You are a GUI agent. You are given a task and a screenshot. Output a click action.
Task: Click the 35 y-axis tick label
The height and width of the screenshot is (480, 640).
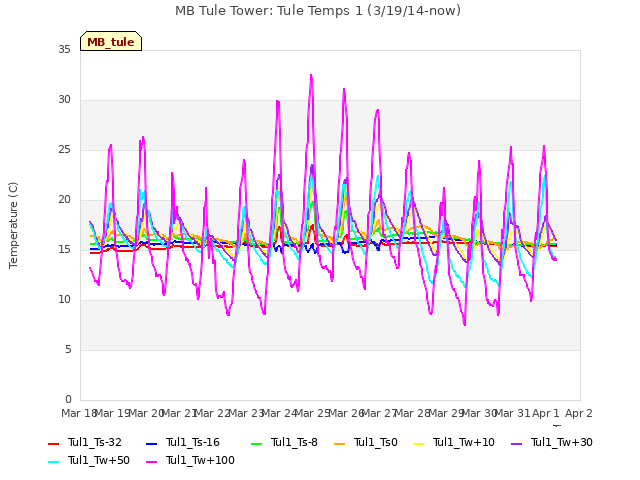click(64, 49)
